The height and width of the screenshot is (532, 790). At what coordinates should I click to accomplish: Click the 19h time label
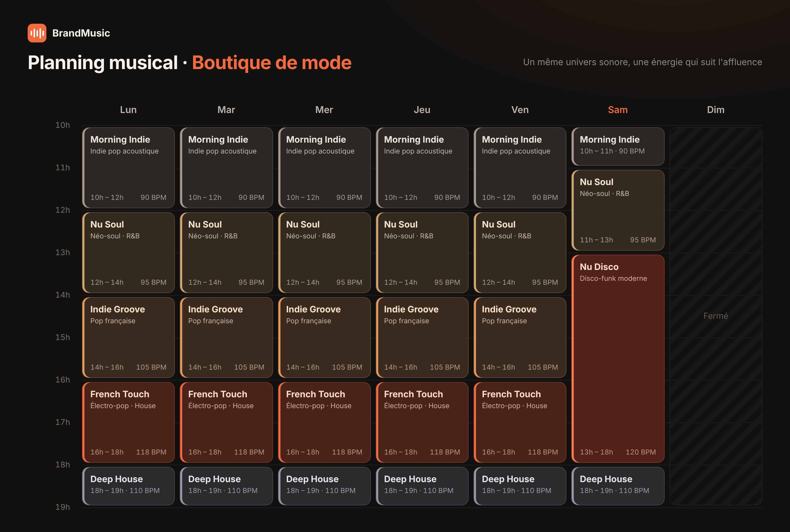(62, 507)
